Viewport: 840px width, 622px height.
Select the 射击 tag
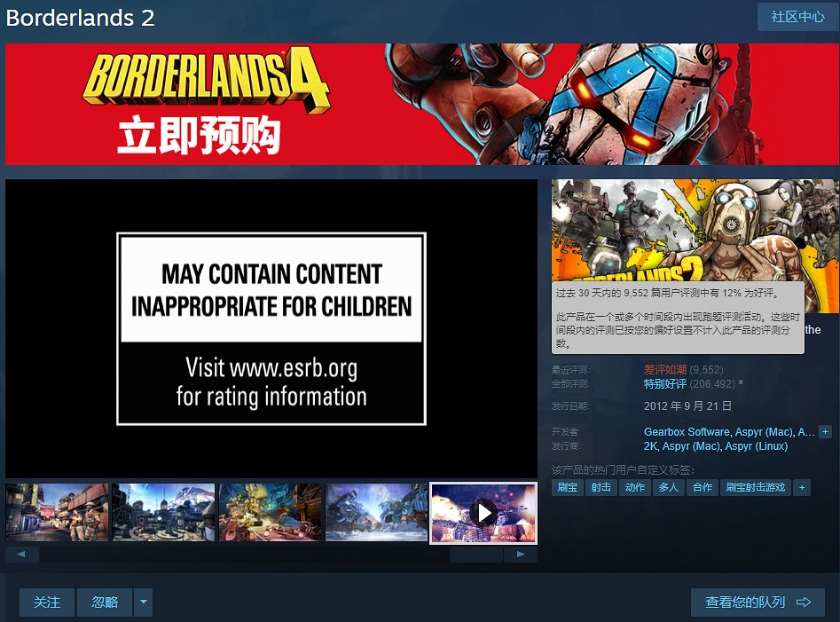pyautogui.click(x=601, y=487)
